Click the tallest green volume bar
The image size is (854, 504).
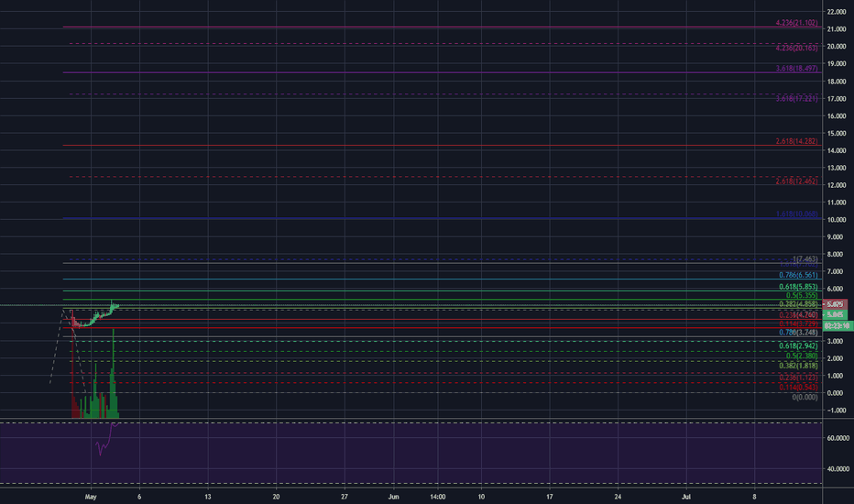click(x=114, y=374)
